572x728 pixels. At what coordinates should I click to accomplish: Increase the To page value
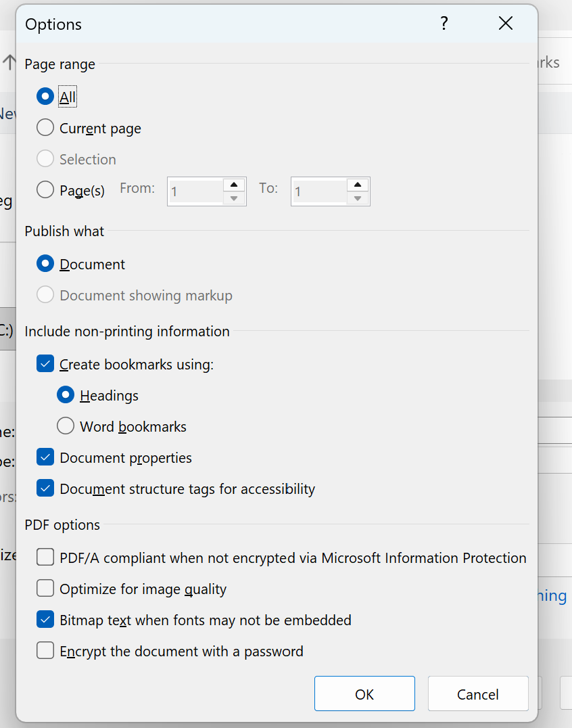[x=358, y=185]
